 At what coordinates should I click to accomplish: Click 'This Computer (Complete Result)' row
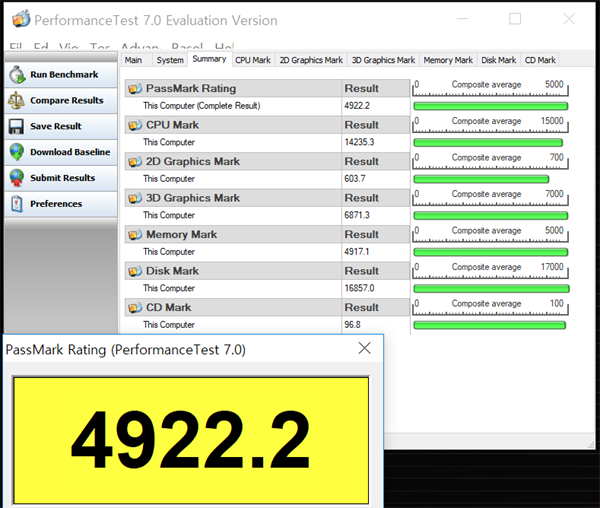(267, 106)
